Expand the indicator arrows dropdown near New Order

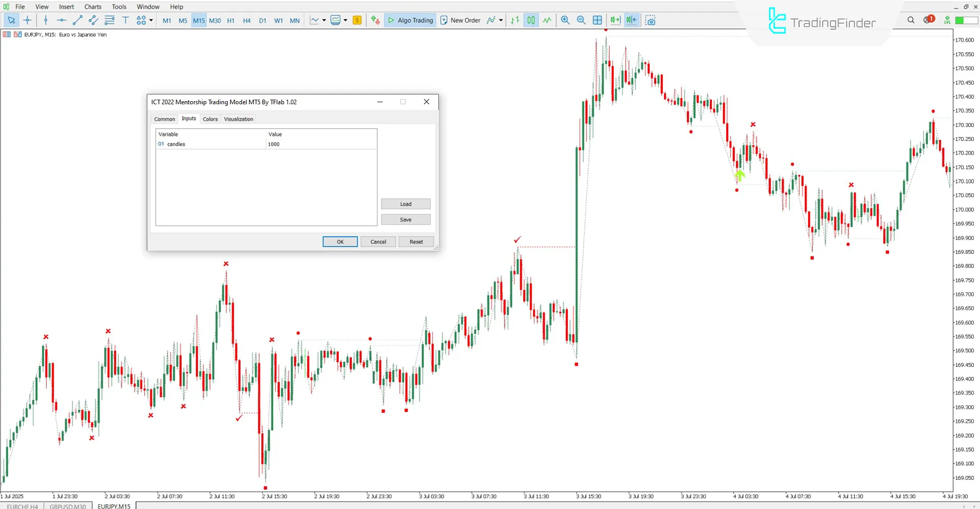pyautogui.click(x=500, y=20)
